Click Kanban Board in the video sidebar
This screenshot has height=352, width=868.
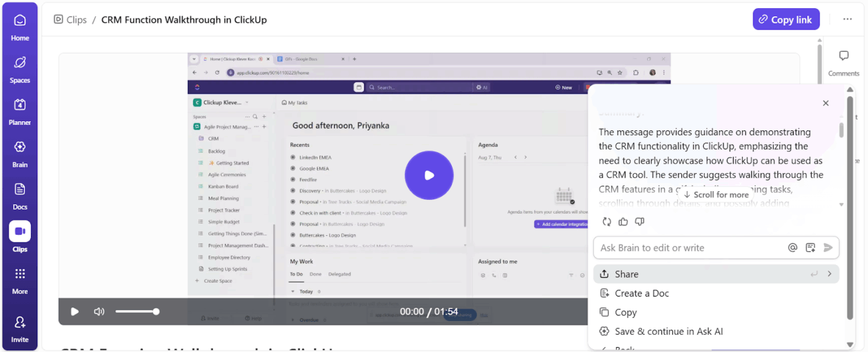click(223, 186)
